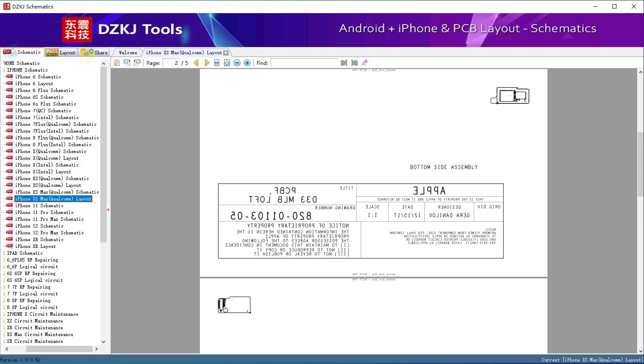This screenshot has height=364, width=644.
Task: Click the sidebar scroll-down arrow
Action: (104, 342)
